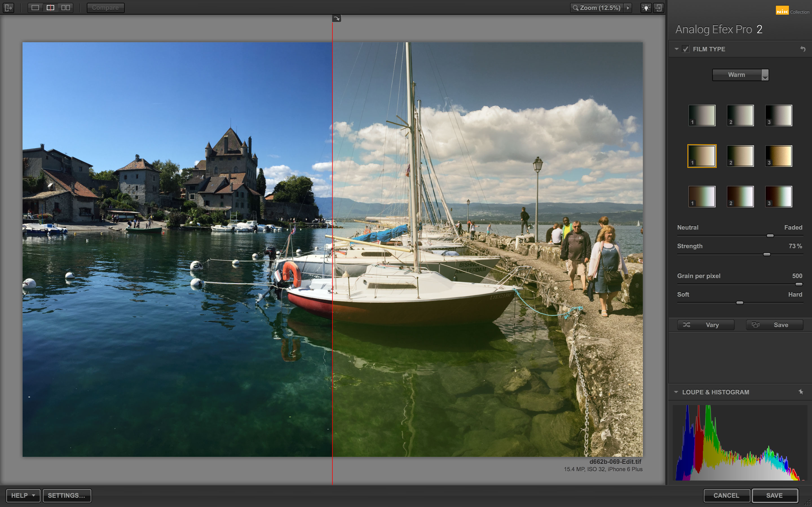
Task: Collapse the Loupe & Histogram section
Action: tap(676, 392)
